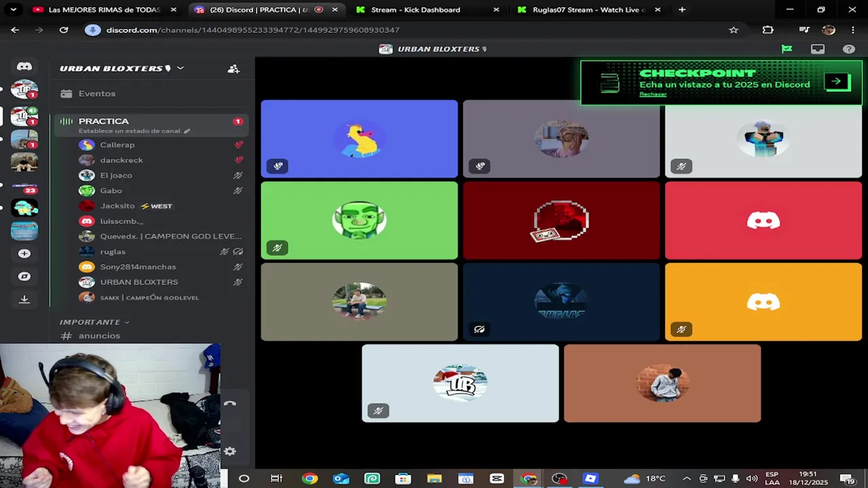The width and height of the screenshot is (868, 488).
Task: Select SAMX CAMPEÓN GODLEVEL user
Action: pyautogui.click(x=149, y=298)
